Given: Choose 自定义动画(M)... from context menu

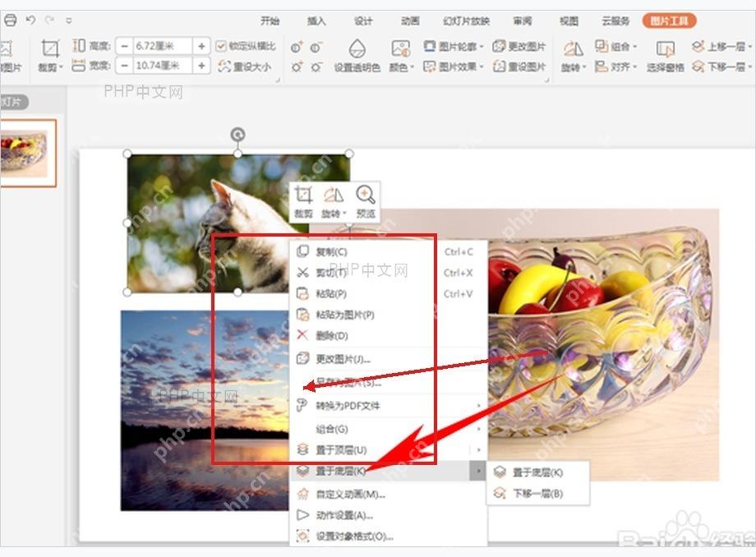Looking at the screenshot, I should (x=388, y=495).
